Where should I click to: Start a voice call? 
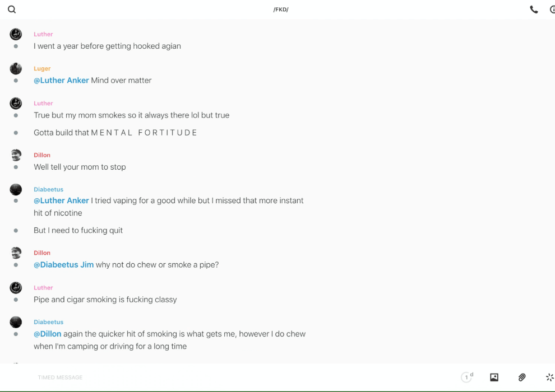[534, 10]
